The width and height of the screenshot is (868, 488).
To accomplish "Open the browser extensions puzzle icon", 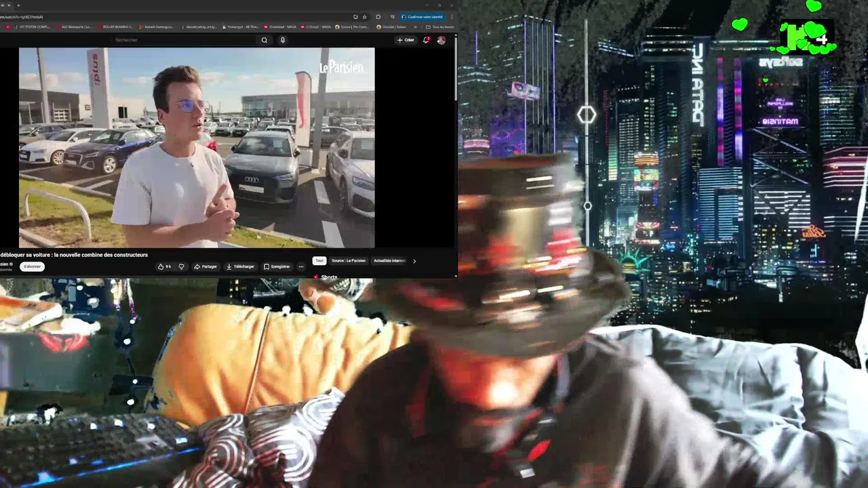I will pos(378,17).
